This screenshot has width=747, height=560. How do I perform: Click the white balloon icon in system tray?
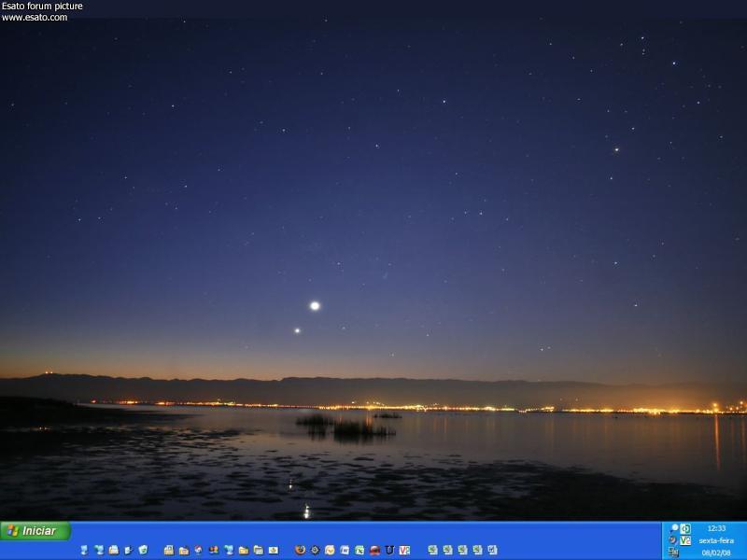[674, 527]
